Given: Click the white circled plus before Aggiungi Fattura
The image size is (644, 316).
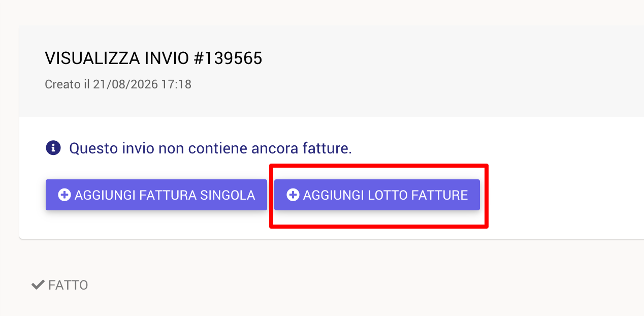Looking at the screenshot, I should pyautogui.click(x=65, y=195).
